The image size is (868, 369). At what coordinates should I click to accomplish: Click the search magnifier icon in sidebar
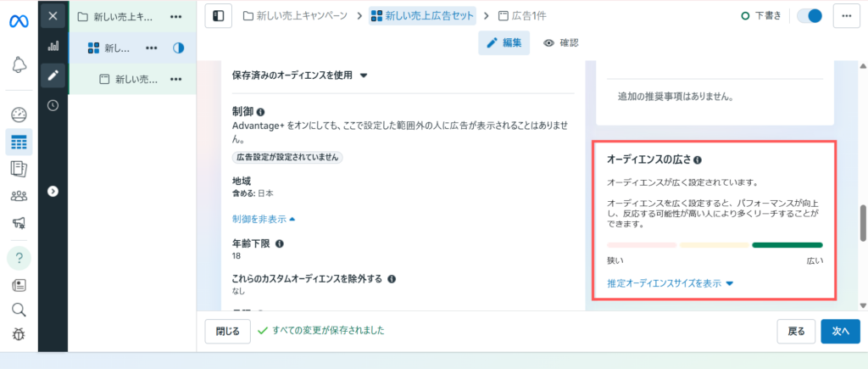click(x=19, y=310)
